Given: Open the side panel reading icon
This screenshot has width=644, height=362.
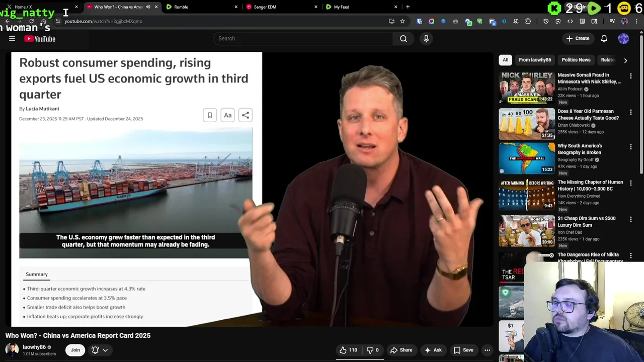Looking at the screenshot, I should [582, 21].
